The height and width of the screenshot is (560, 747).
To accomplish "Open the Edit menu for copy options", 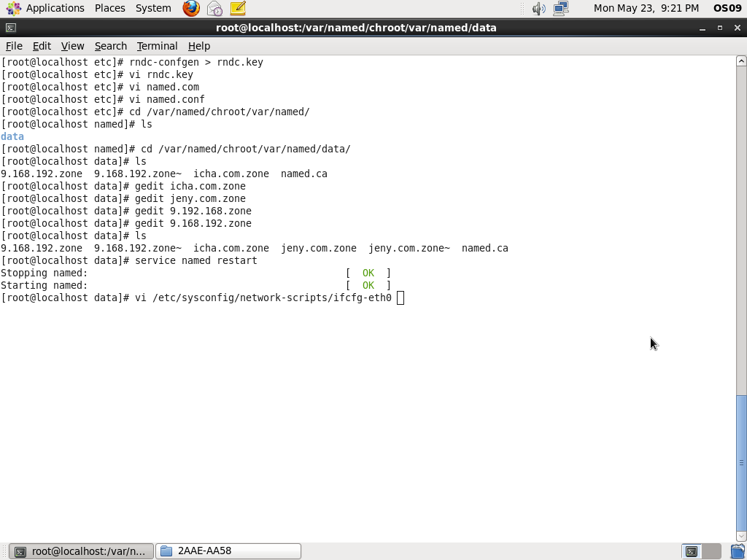I will click(x=42, y=45).
